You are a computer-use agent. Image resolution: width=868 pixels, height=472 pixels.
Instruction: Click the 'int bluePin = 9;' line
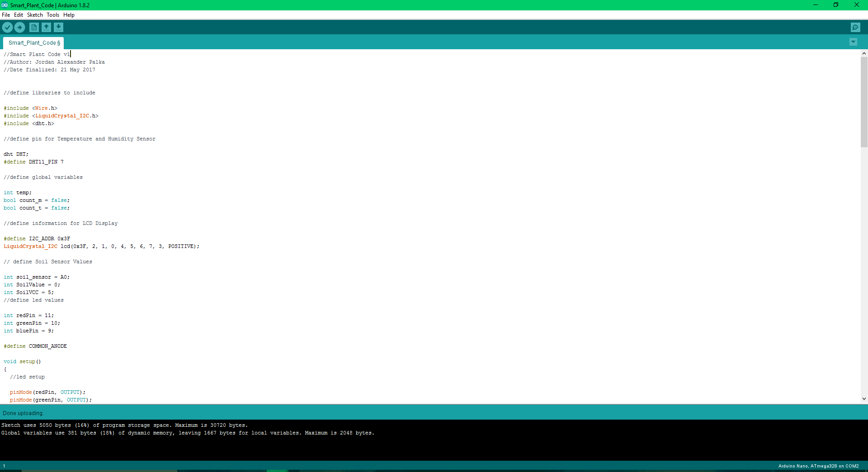pos(28,331)
